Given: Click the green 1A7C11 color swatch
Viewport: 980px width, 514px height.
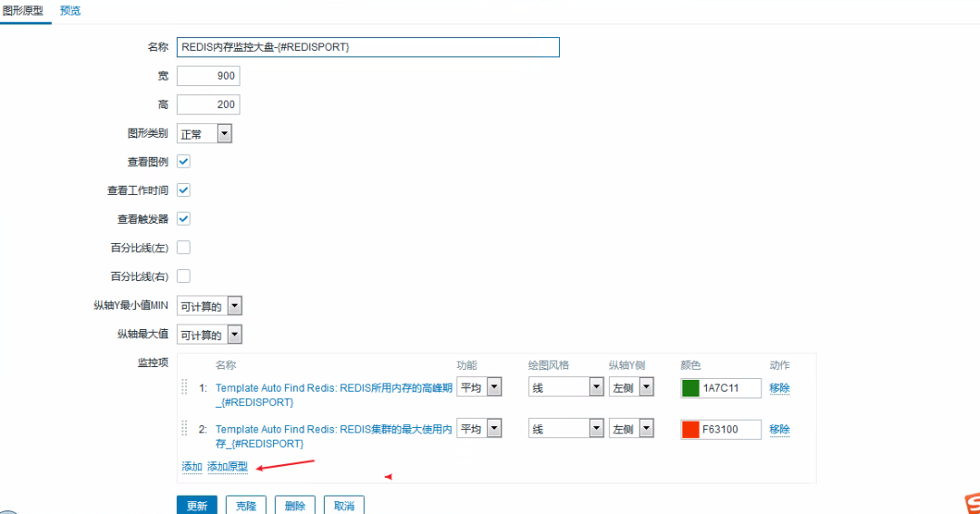Looking at the screenshot, I should point(691,388).
